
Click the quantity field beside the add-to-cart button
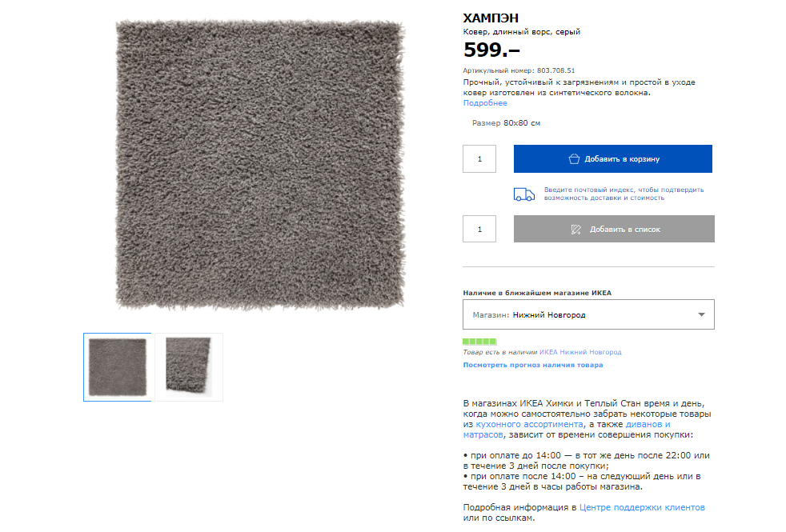click(479, 158)
